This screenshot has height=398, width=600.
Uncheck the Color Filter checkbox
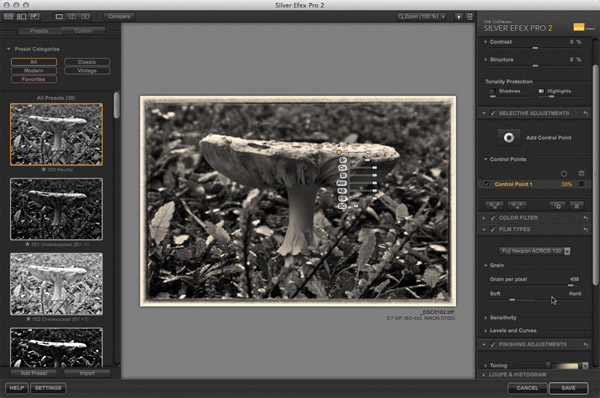[493, 218]
